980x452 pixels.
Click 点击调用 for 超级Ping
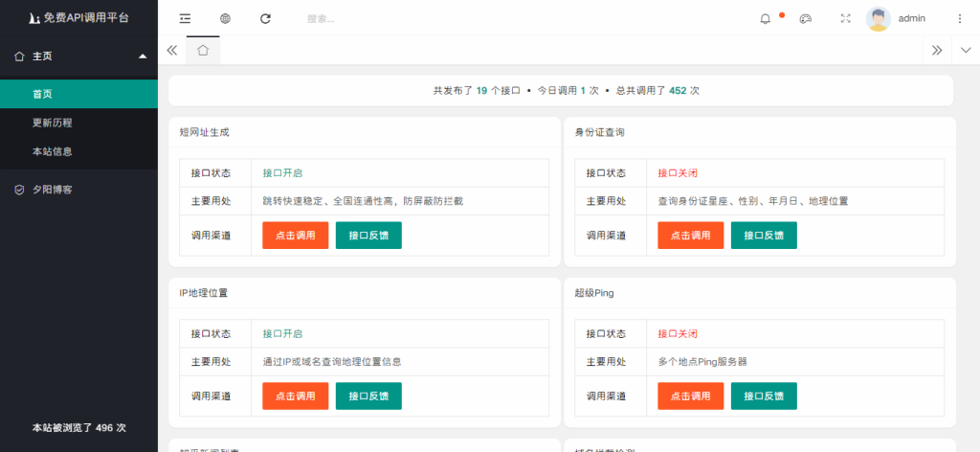click(x=690, y=396)
